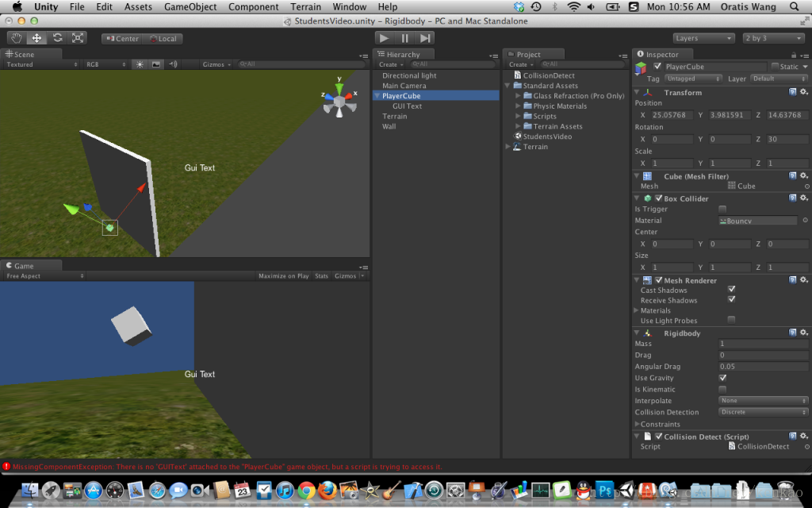The image size is (812, 508).
Task: Toggle scene lighting sun icon
Action: click(x=140, y=64)
